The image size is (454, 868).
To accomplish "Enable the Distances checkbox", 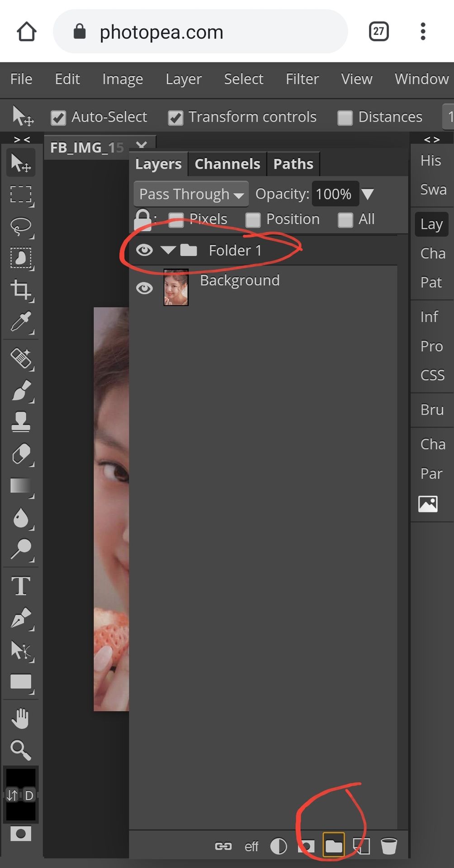I will [345, 118].
